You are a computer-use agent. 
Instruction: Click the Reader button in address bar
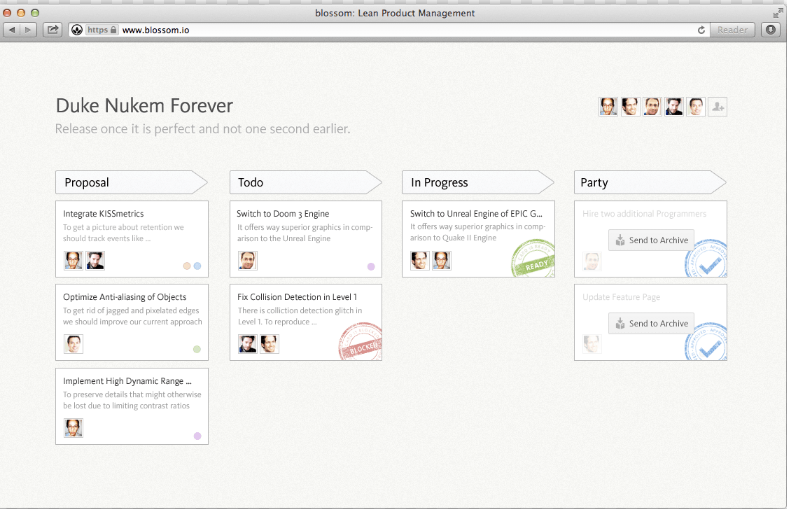click(x=732, y=30)
